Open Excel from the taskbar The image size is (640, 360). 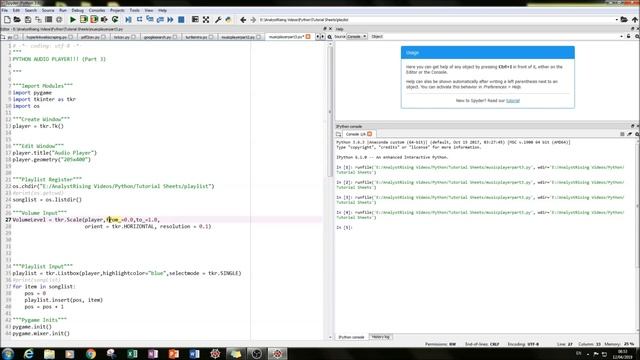pyautogui.click(x=132, y=353)
